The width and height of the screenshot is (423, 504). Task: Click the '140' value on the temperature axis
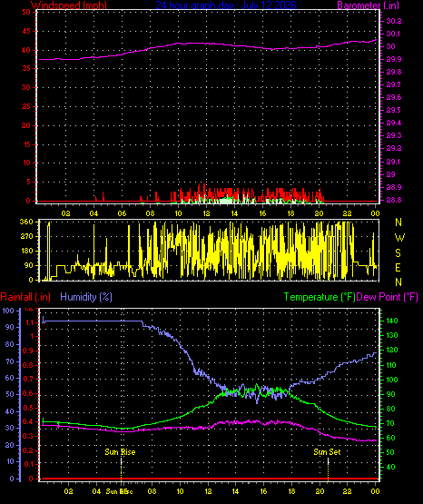(x=392, y=321)
